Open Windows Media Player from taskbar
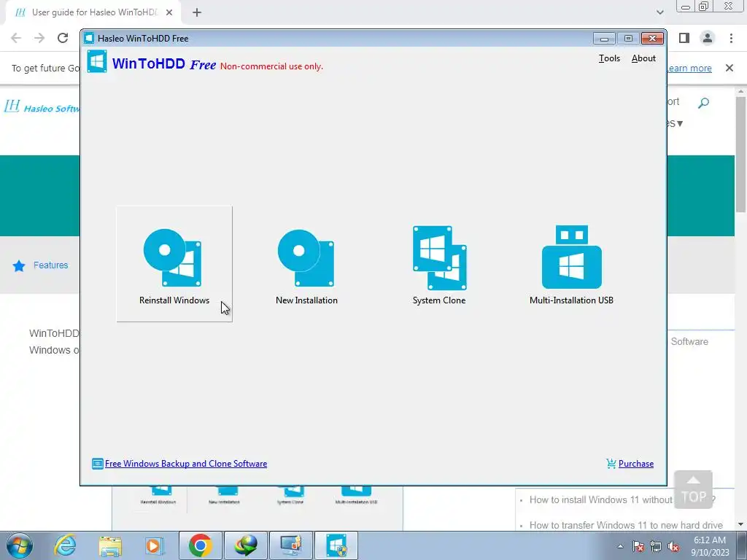The width and height of the screenshot is (747, 560). point(155,545)
